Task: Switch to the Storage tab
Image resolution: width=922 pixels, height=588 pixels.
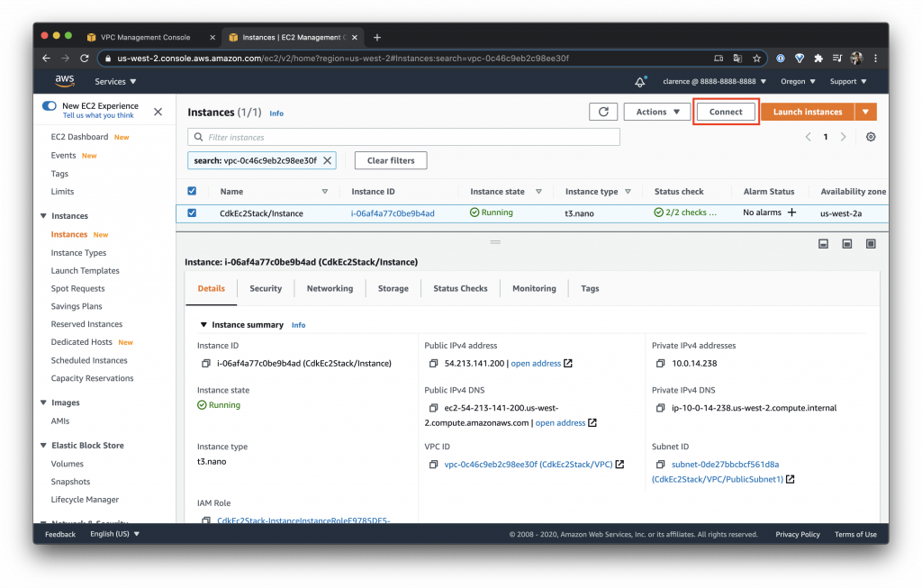Action: click(x=393, y=288)
